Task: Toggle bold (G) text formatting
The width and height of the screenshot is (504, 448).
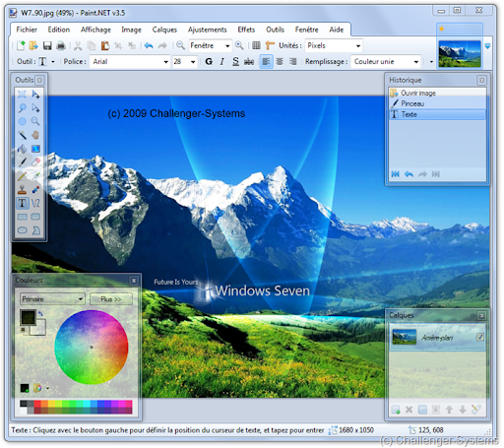Action: click(x=209, y=61)
